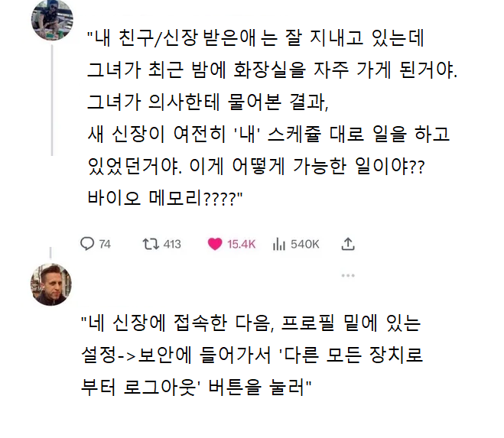Open the views bar chart icon
The height and width of the screenshot is (438, 504).
(279, 244)
